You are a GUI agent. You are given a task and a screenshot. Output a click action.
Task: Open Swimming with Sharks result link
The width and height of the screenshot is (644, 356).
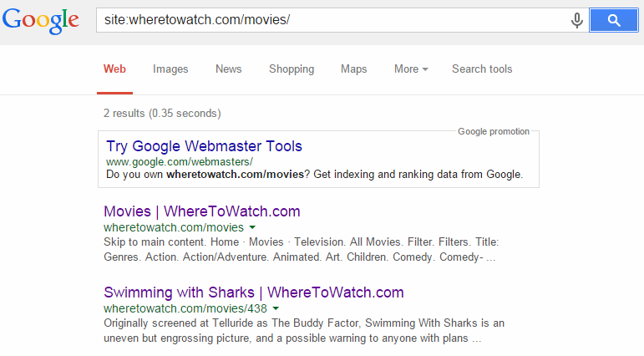point(253,292)
